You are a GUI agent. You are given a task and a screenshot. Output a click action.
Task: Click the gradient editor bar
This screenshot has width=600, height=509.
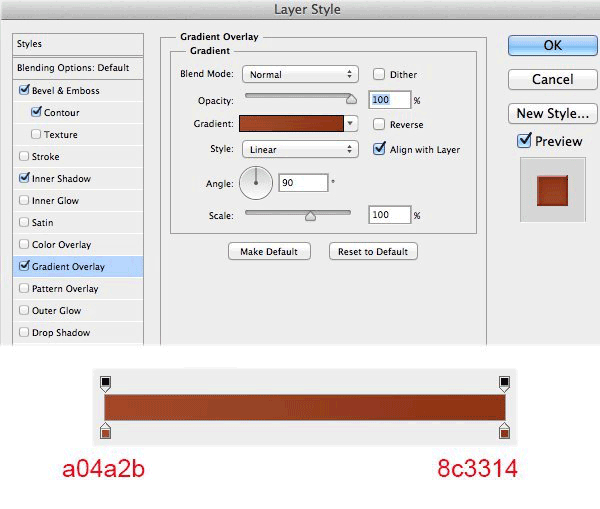tap(305, 408)
